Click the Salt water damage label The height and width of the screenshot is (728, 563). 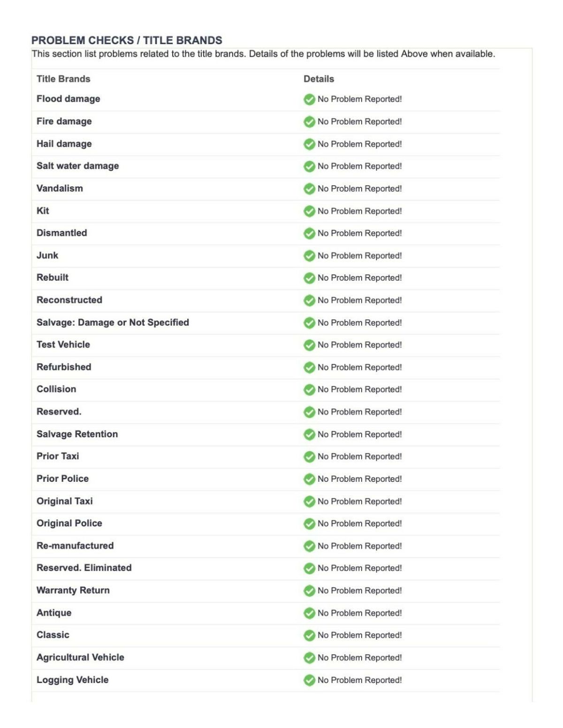[x=78, y=166]
